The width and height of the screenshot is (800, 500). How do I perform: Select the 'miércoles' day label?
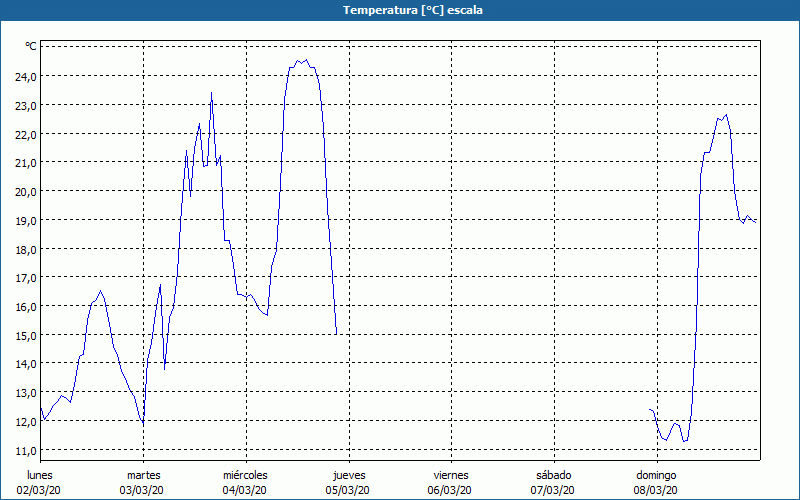click(245, 475)
